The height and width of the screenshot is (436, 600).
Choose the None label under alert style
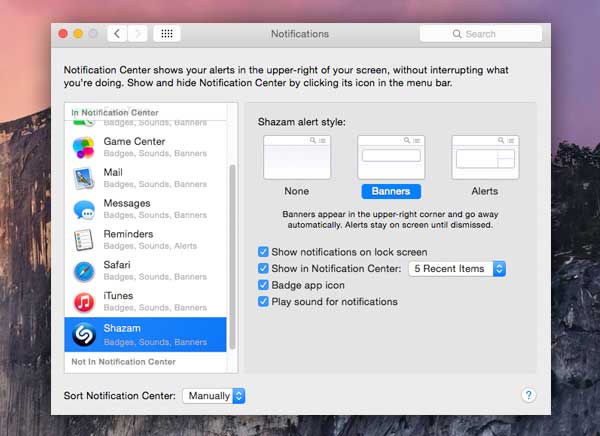click(297, 191)
